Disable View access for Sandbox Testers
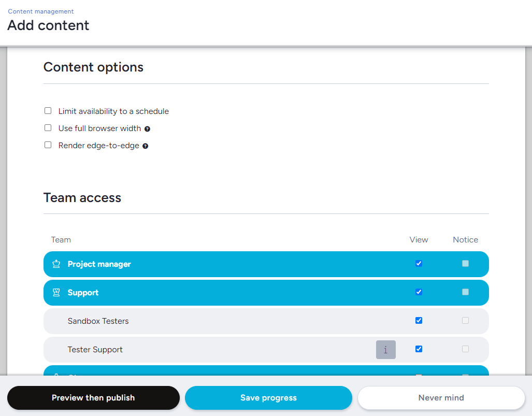 point(419,321)
